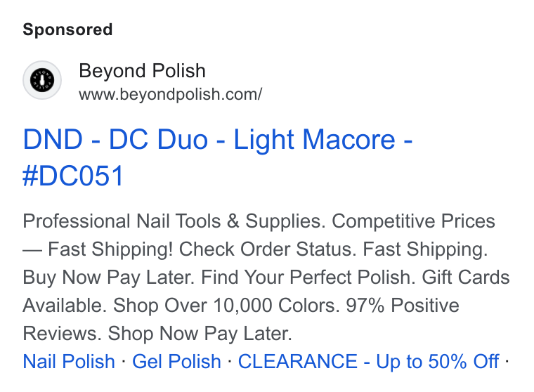Image resolution: width=534 pixels, height=392 pixels.
Task: Click the Nail Polish sitelink
Action: click(69, 361)
